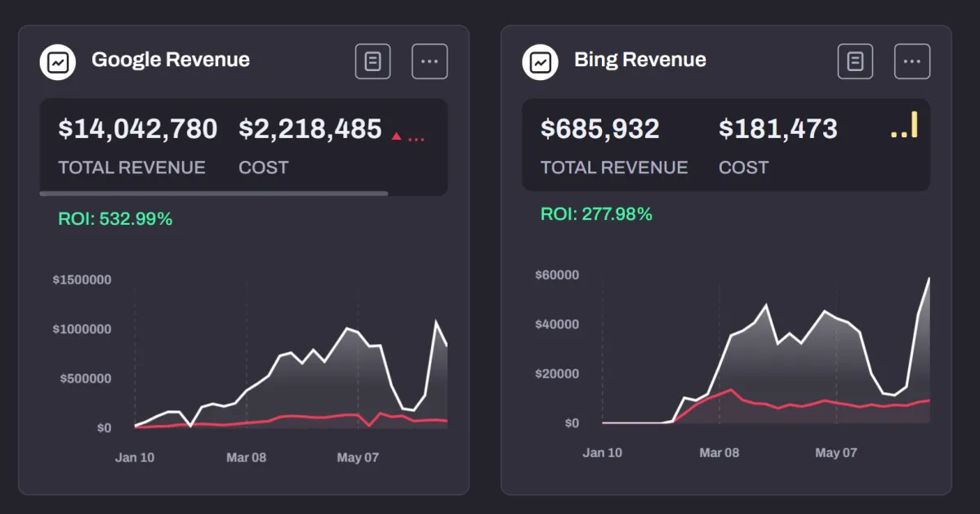
Task: Click the $0 axis label in Google chart
Action: click(104, 428)
